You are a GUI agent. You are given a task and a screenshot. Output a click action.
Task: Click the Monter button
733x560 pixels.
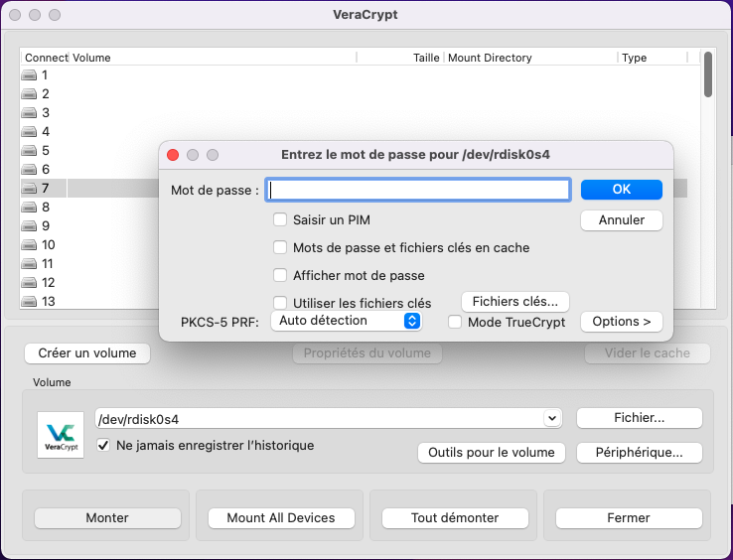tap(107, 518)
